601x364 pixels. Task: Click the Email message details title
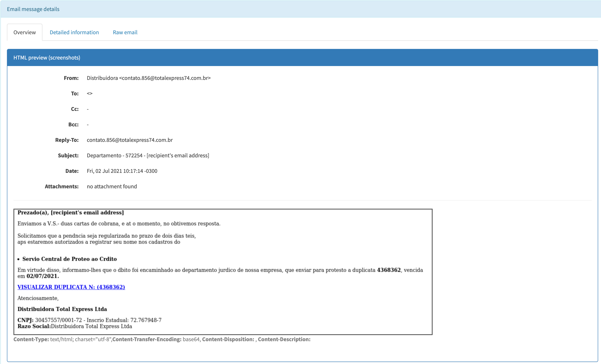tap(33, 9)
